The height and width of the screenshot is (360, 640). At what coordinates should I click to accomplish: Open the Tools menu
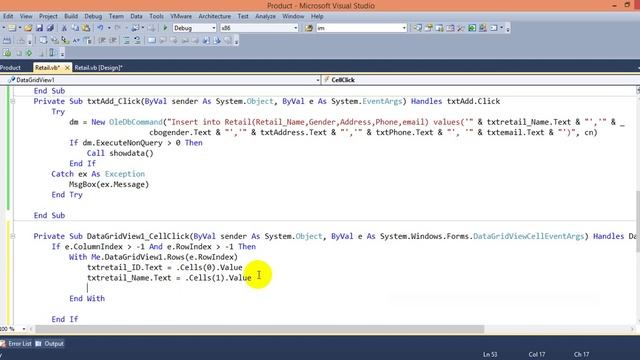(x=156, y=16)
